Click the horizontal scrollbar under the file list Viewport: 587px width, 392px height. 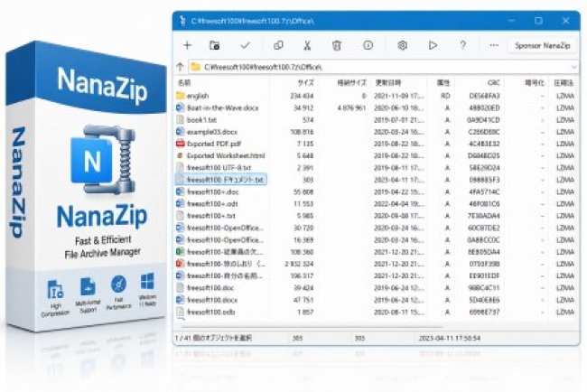311,326
